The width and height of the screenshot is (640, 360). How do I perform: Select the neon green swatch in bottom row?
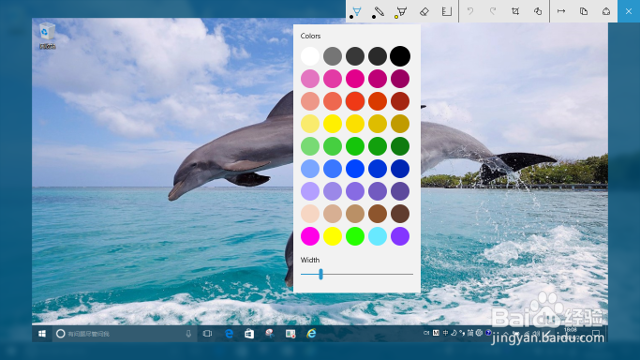click(355, 236)
